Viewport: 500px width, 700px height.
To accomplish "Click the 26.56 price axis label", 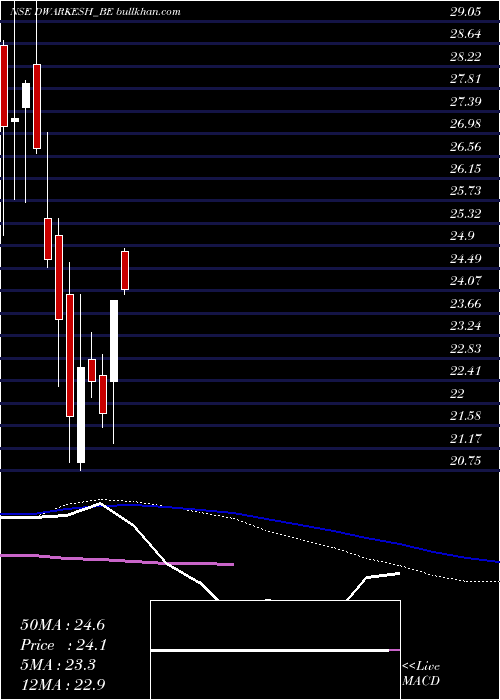I will tap(466, 147).
